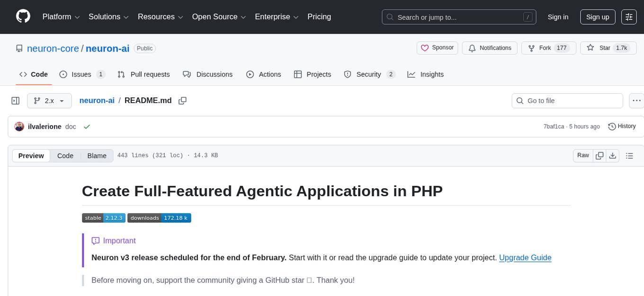Open the 2.x branch selector dropdown
Viewport: 644px width, 296px height.
(x=49, y=101)
